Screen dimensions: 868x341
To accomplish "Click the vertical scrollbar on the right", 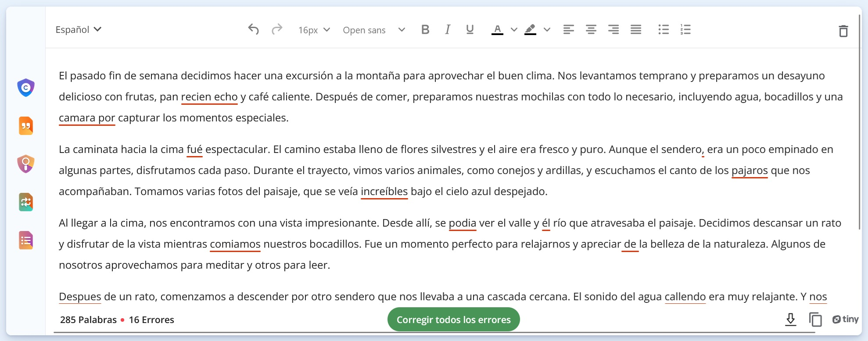I will [x=859, y=122].
